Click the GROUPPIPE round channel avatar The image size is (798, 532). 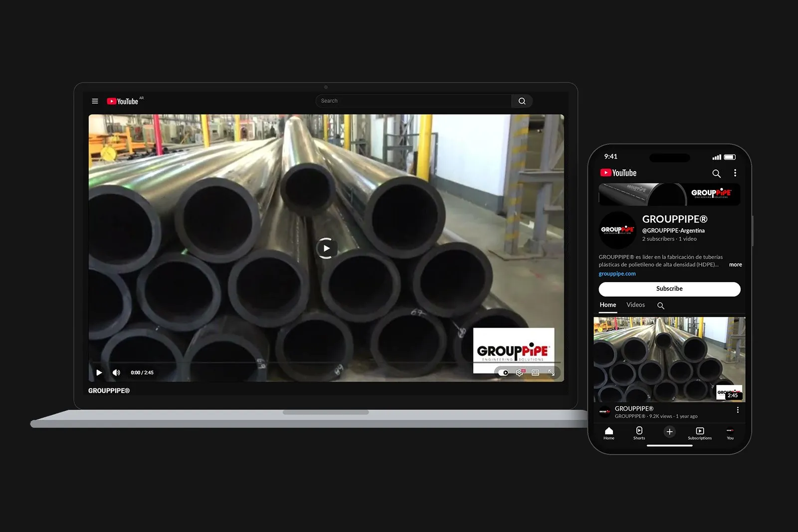tap(617, 230)
